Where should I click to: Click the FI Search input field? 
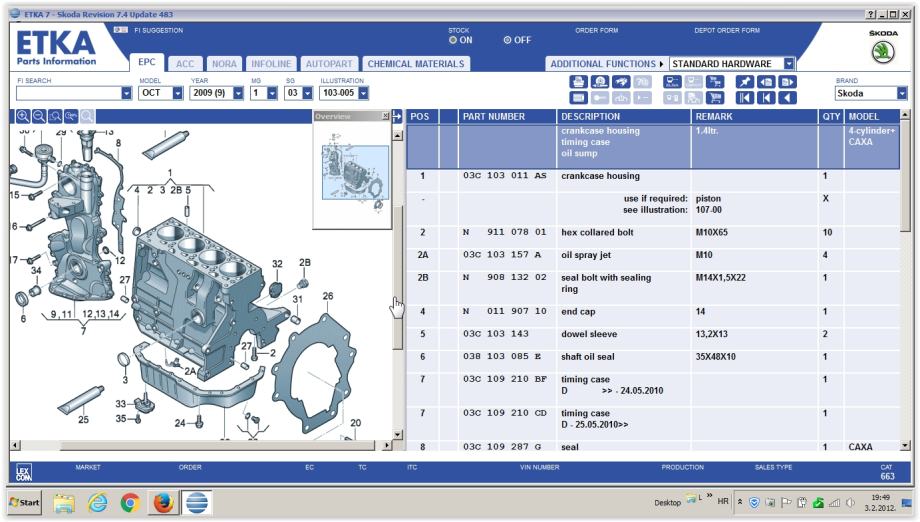click(x=68, y=93)
